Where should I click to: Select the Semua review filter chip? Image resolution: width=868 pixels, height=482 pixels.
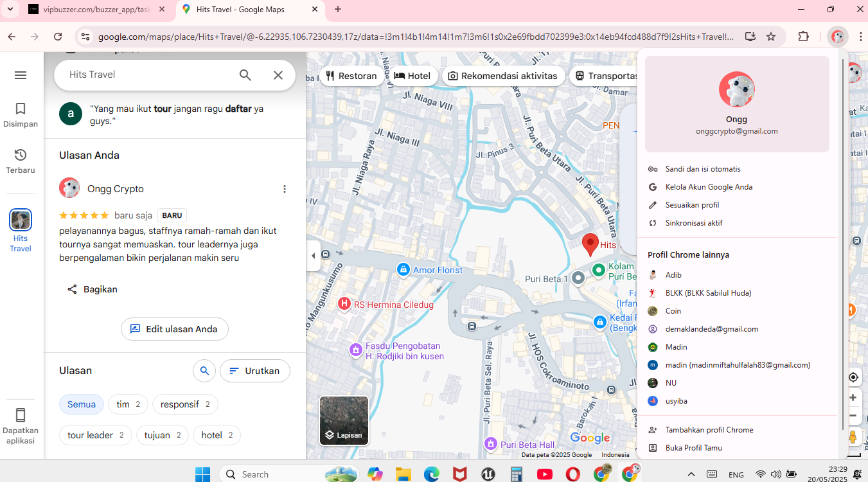[82, 404]
